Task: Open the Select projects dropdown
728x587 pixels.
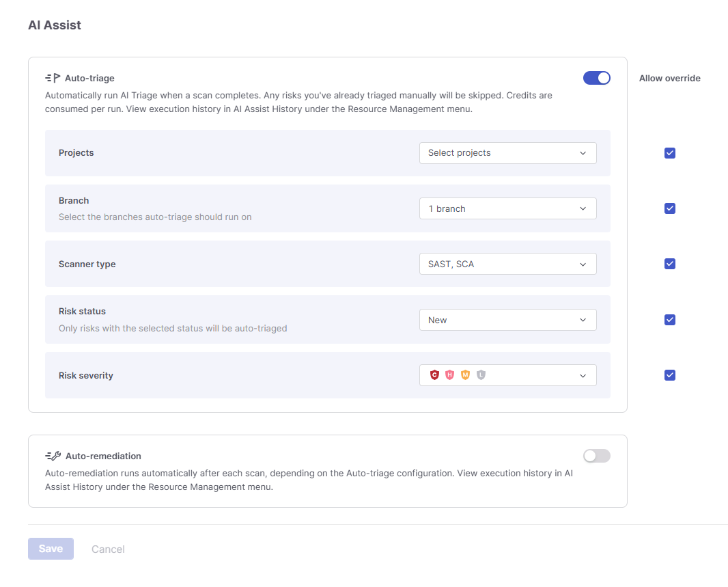Action: point(508,153)
